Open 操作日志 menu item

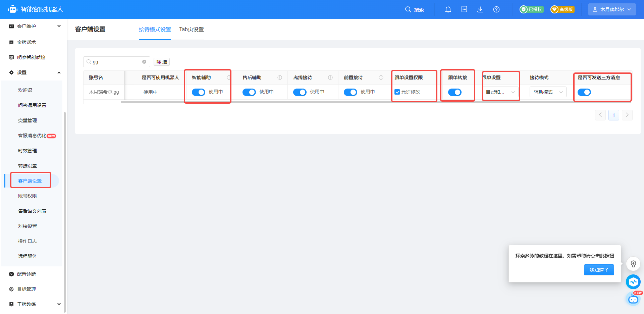pos(28,241)
